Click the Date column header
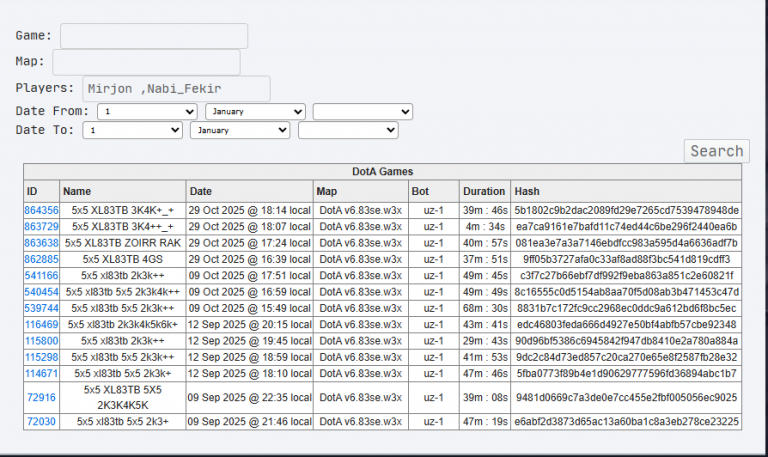This screenshot has width=768, height=457. click(249, 192)
